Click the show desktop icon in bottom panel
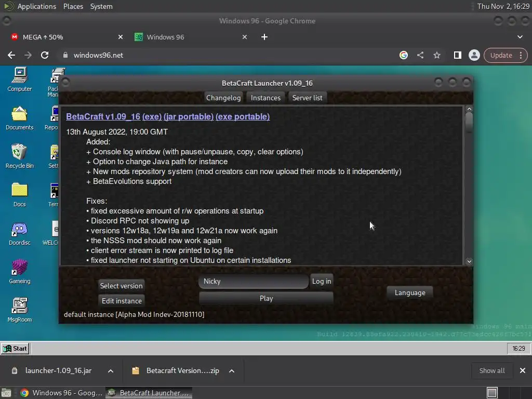Viewport: 532px width, 399px height. 6,393
